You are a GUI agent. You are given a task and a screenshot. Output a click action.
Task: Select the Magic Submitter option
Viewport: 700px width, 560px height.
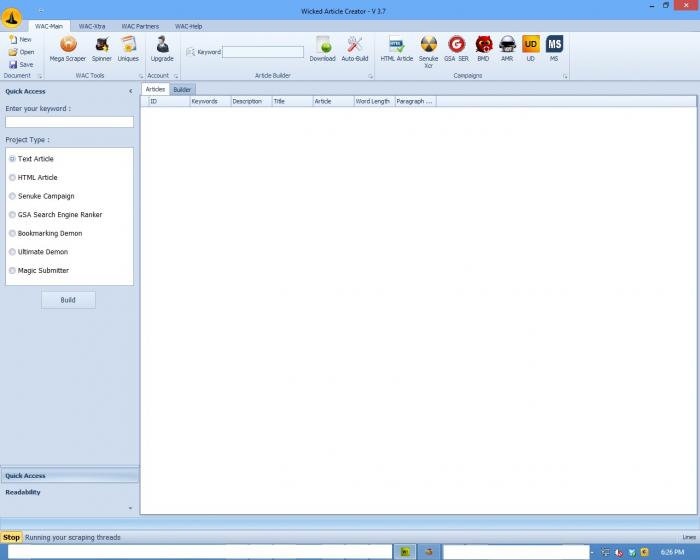39,271
